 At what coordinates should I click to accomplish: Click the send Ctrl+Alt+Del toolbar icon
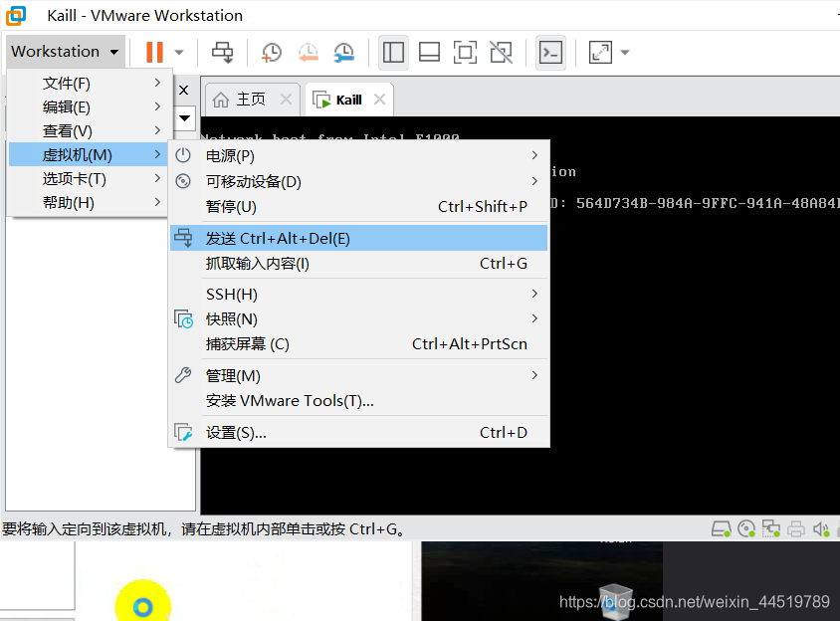[x=222, y=53]
